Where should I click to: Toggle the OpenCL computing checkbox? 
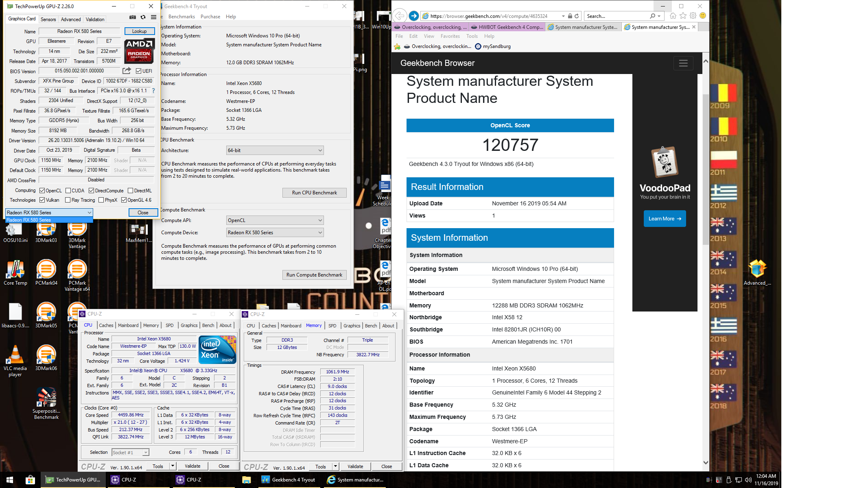[x=42, y=191]
